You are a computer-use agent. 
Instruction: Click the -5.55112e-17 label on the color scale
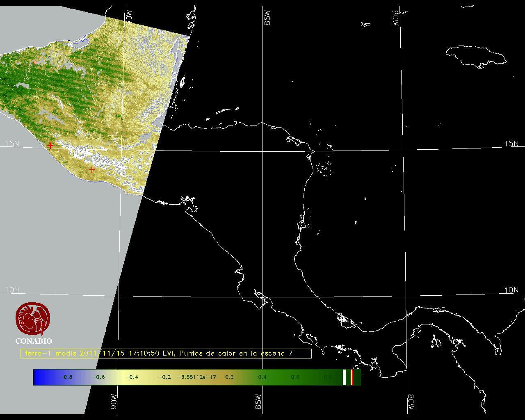[196, 377]
